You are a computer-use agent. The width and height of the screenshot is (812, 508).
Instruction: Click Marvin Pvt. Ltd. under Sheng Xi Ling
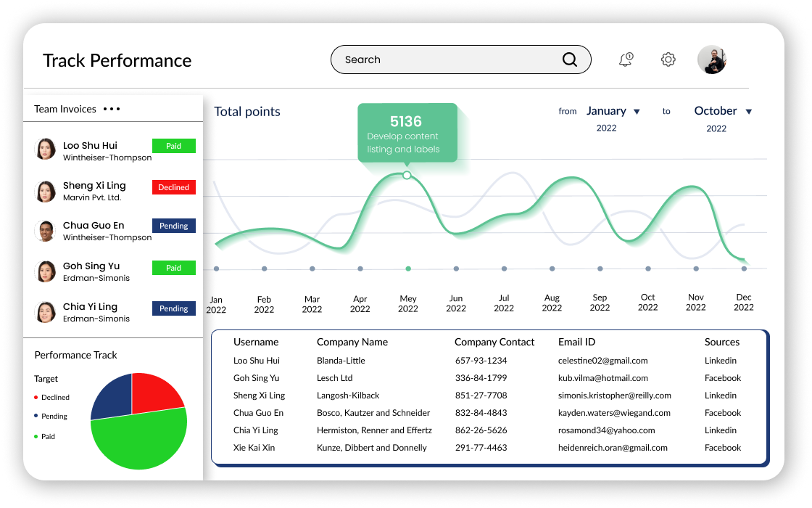pos(92,197)
